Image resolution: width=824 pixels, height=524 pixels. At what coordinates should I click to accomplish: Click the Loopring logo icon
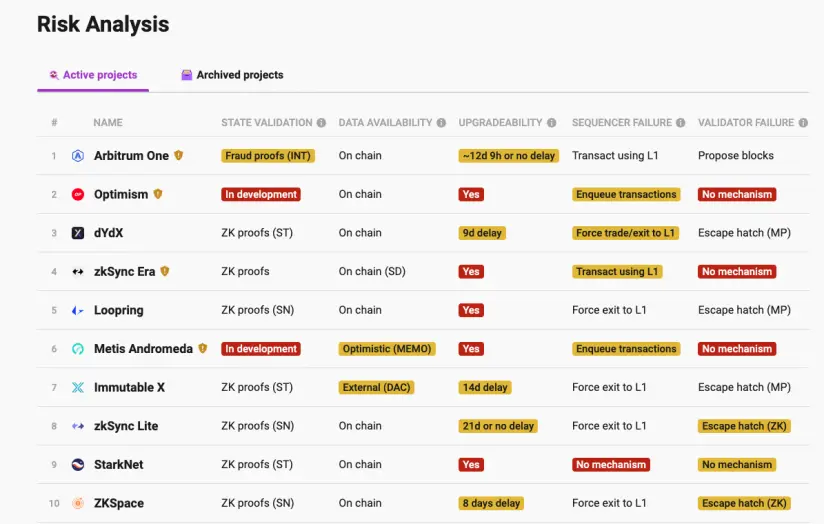pyautogui.click(x=78, y=310)
